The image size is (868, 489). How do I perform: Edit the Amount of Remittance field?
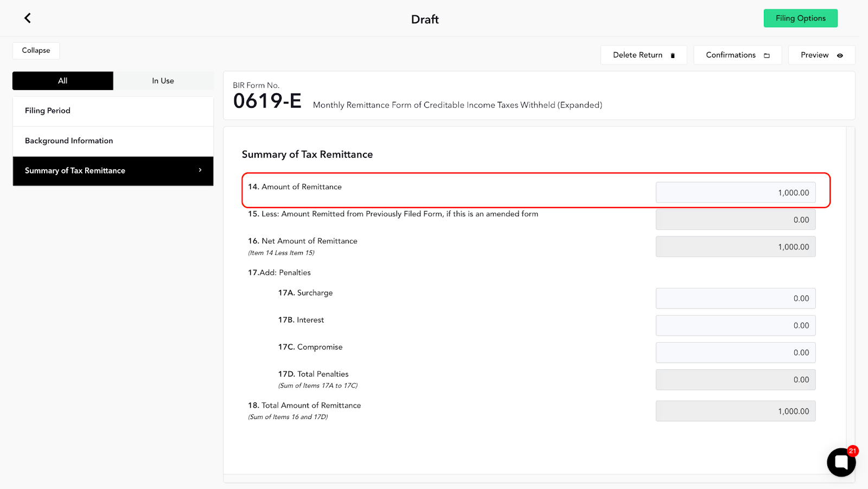735,192
